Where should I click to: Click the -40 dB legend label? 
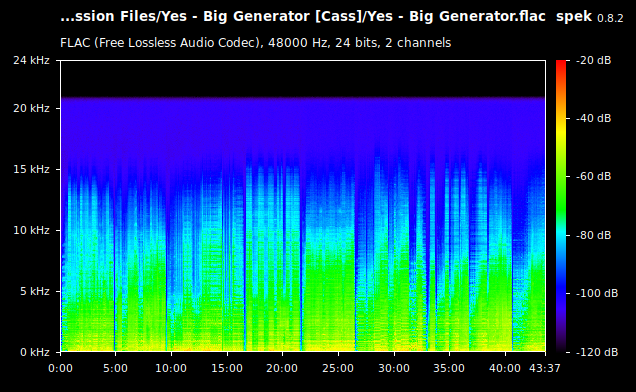point(593,118)
